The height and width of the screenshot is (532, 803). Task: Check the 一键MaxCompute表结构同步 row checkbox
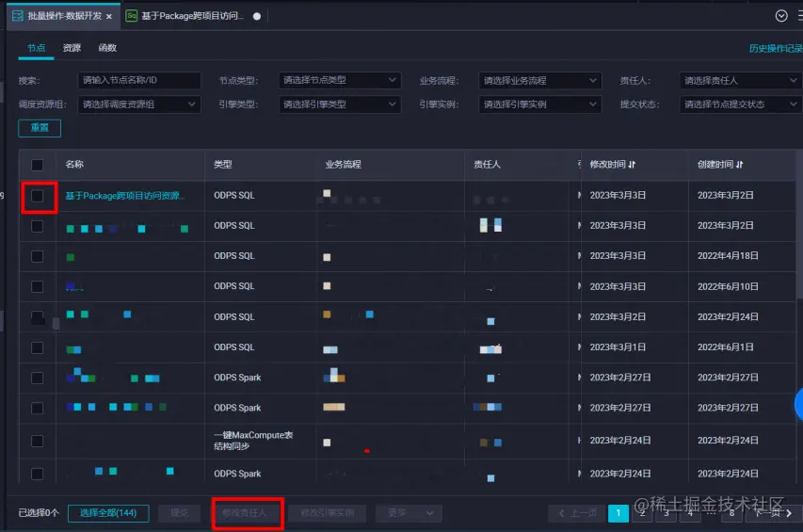37,441
